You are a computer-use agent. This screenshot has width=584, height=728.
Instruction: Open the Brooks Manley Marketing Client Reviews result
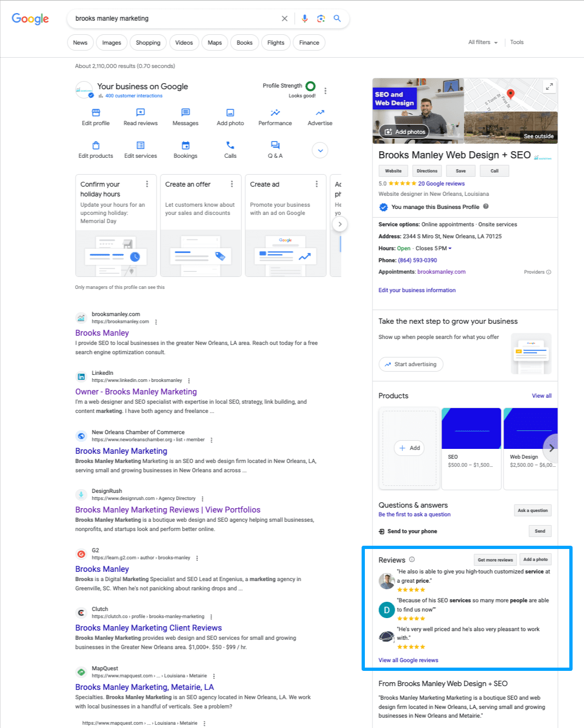coord(148,628)
